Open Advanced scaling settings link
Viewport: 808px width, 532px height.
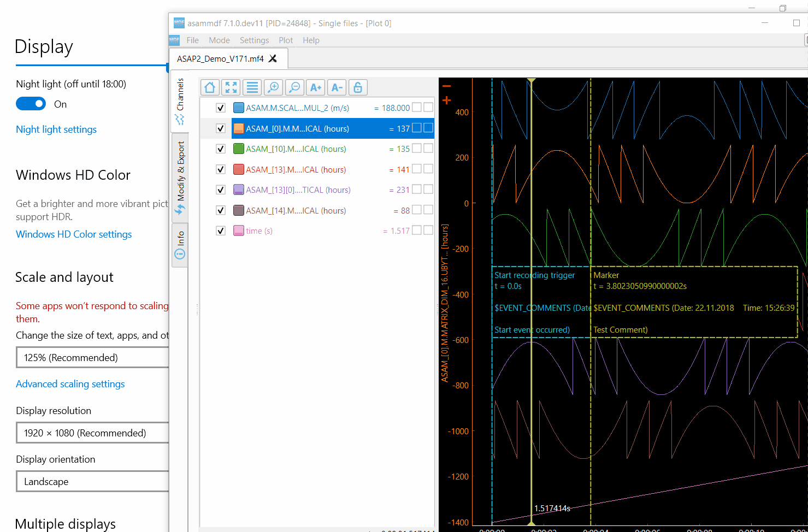tap(70, 383)
